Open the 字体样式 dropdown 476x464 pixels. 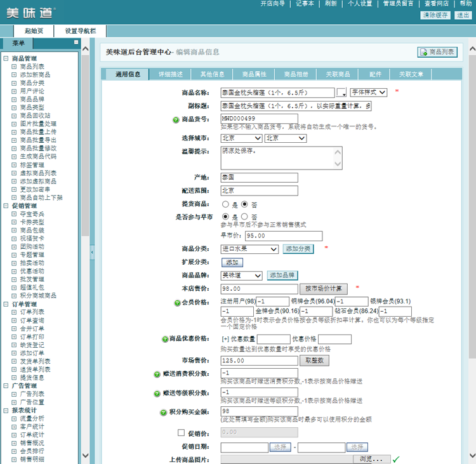tap(369, 92)
